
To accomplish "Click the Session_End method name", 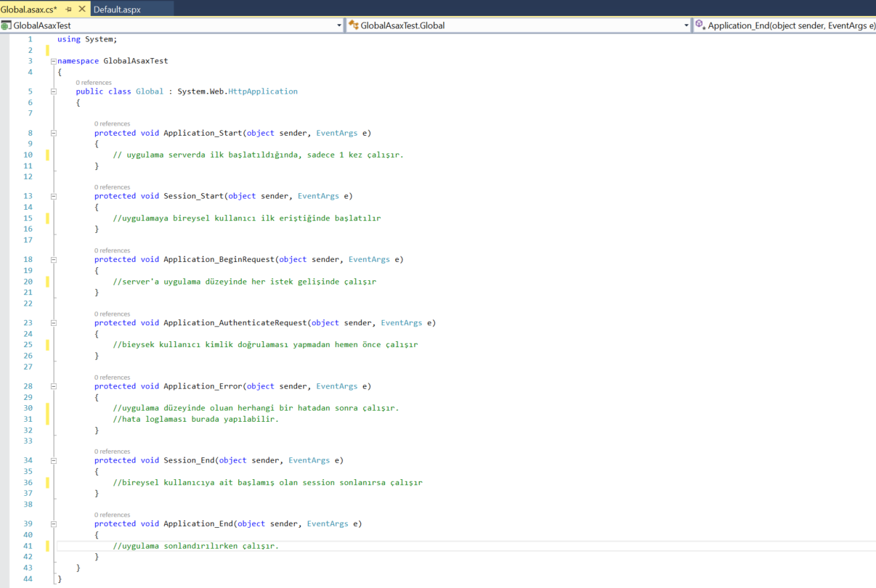I will (x=189, y=460).
